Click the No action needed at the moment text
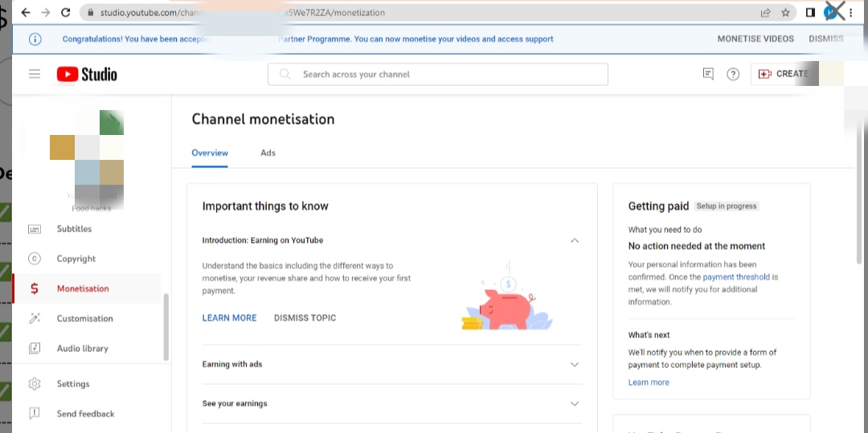The height and width of the screenshot is (433, 868). click(x=696, y=246)
